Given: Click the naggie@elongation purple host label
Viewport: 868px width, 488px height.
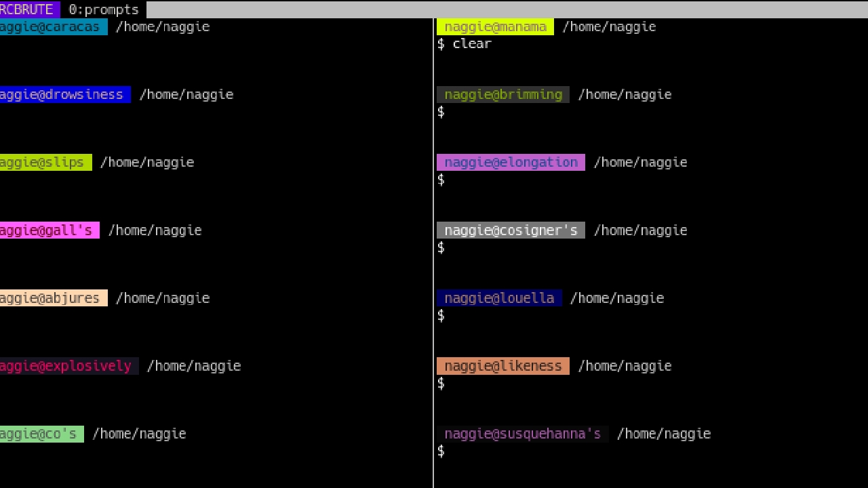Looking at the screenshot, I should click(x=511, y=163).
